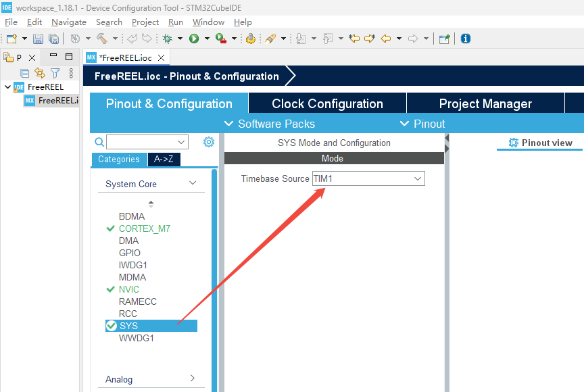584x392 pixels.
Task: Open the Window menu
Action: (x=209, y=22)
